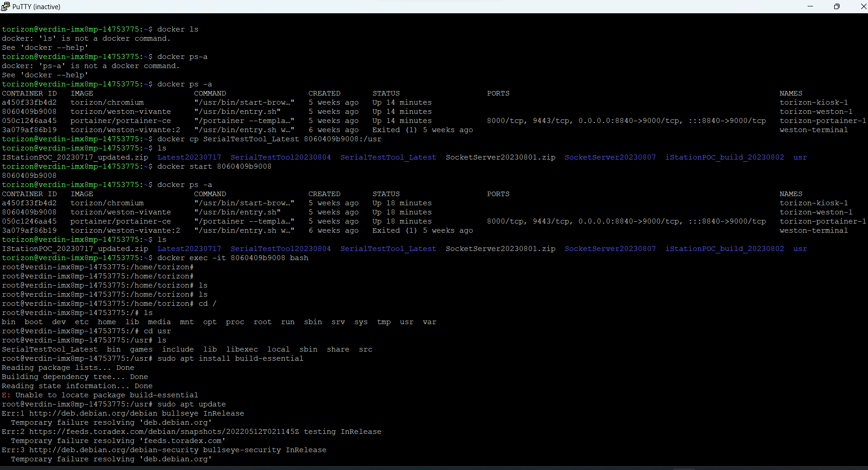Viewport: 868px width, 470px height.
Task: Click the 'Building dependency tree... Done' line
Action: coord(75,377)
